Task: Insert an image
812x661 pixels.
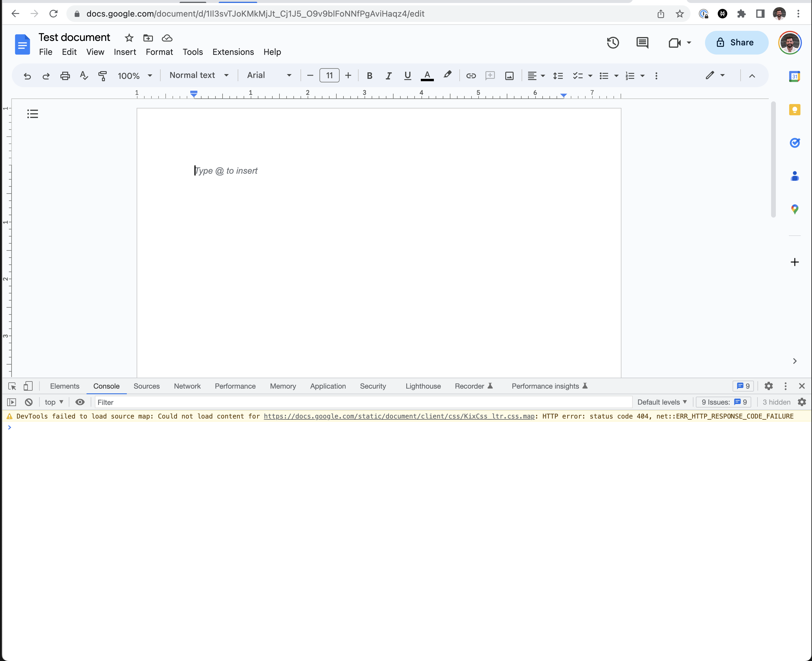Action: 509,75
